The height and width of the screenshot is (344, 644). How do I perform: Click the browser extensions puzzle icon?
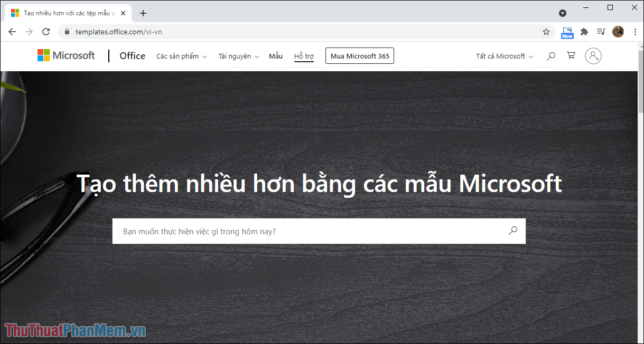click(584, 32)
